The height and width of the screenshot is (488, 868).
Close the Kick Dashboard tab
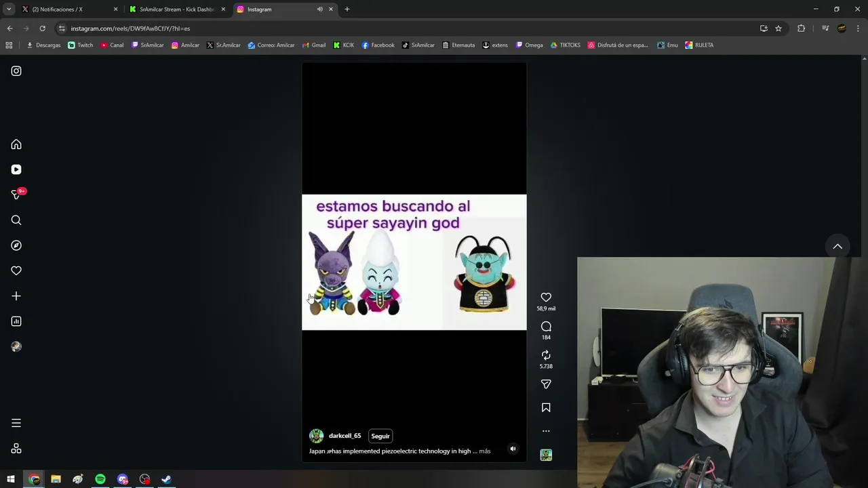point(223,9)
